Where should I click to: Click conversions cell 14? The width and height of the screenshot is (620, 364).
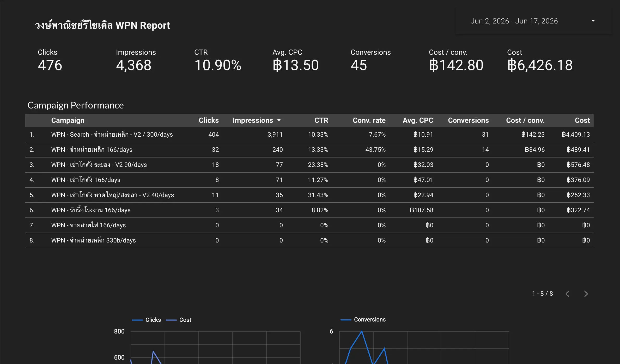point(485,150)
